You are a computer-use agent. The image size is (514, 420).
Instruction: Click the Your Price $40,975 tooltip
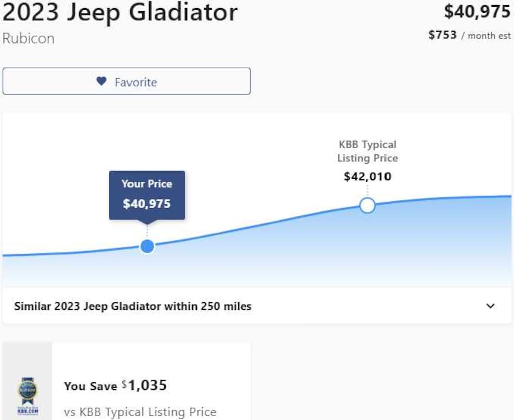coord(147,196)
